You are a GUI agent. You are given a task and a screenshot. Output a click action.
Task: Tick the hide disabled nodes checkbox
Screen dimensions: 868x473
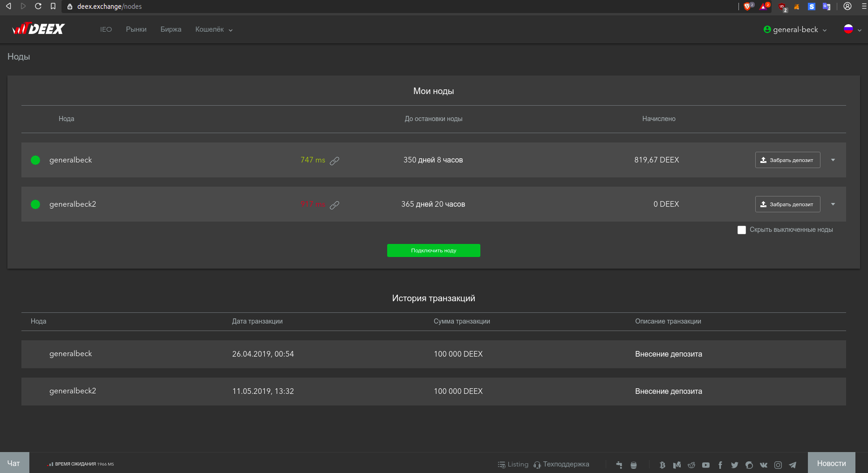point(742,230)
